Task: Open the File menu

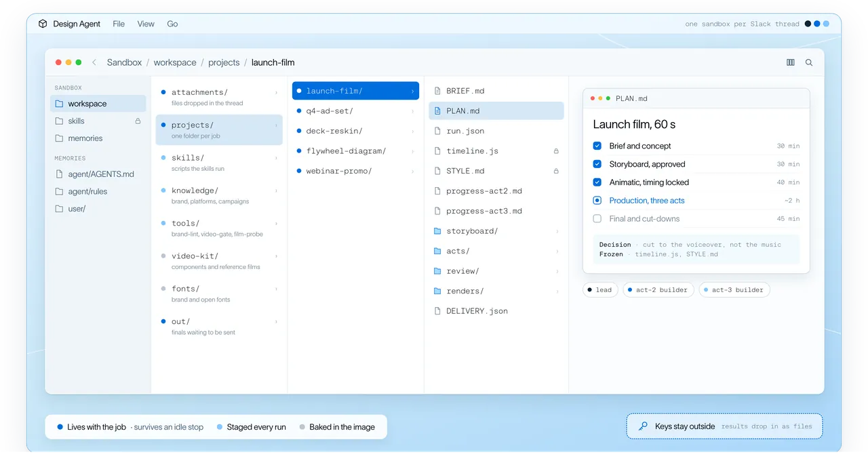Action: [119, 24]
